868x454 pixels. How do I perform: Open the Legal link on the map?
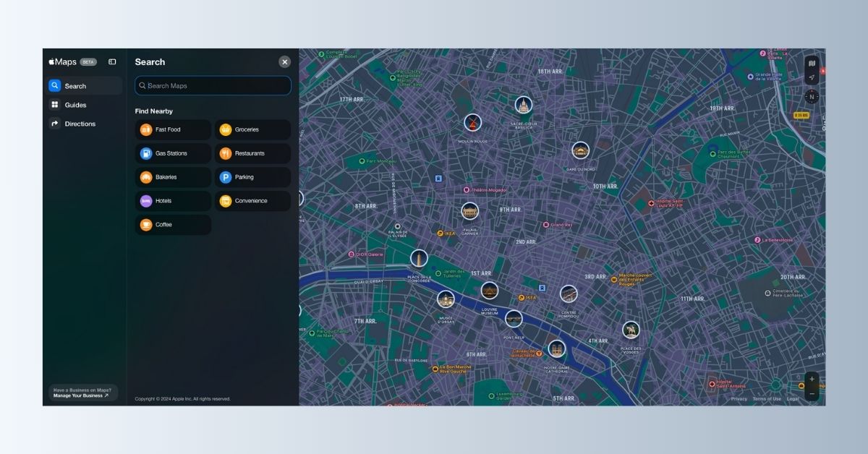click(x=793, y=399)
